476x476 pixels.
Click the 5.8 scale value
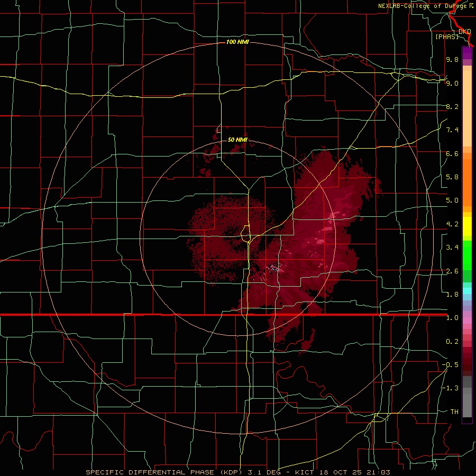click(452, 177)
